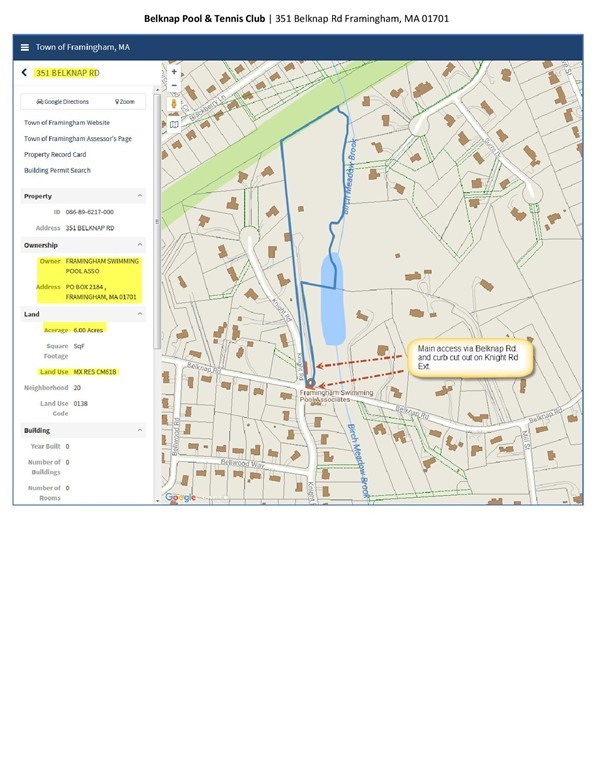Open Google Directions
This screenshot has height=768, width=593.
(62, 102)
